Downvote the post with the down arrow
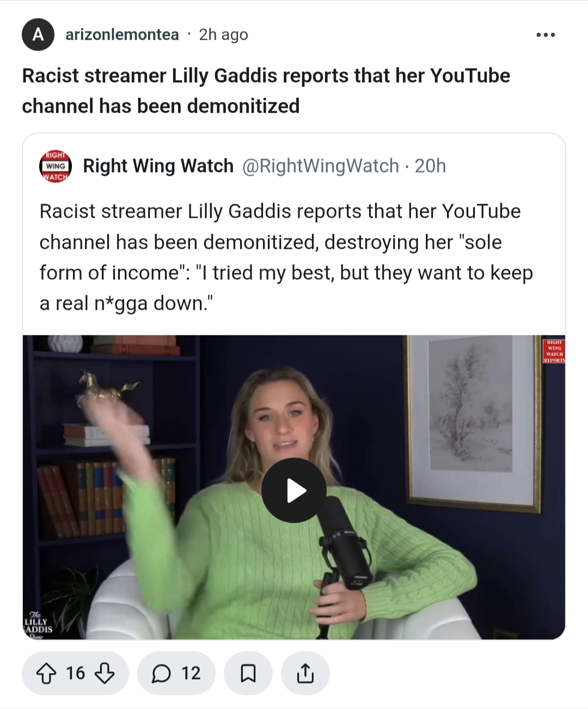 pos(105,674)
